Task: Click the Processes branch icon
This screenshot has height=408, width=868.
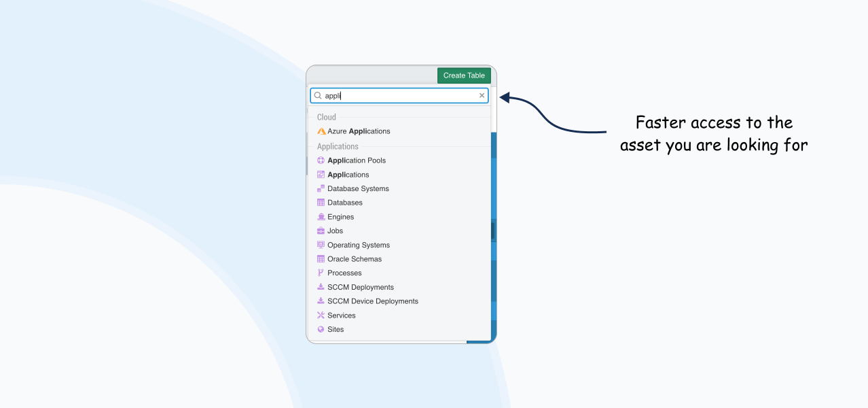Action: pos(321,273)
